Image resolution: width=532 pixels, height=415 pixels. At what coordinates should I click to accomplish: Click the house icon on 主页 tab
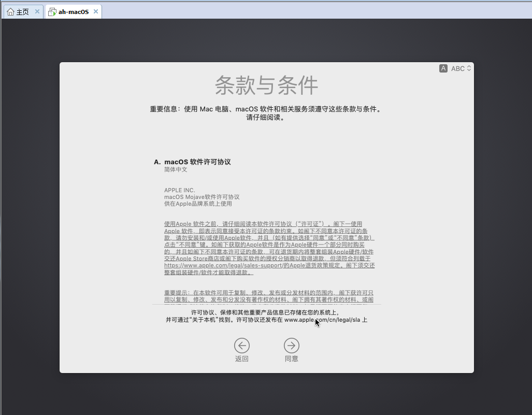[10, 12]
